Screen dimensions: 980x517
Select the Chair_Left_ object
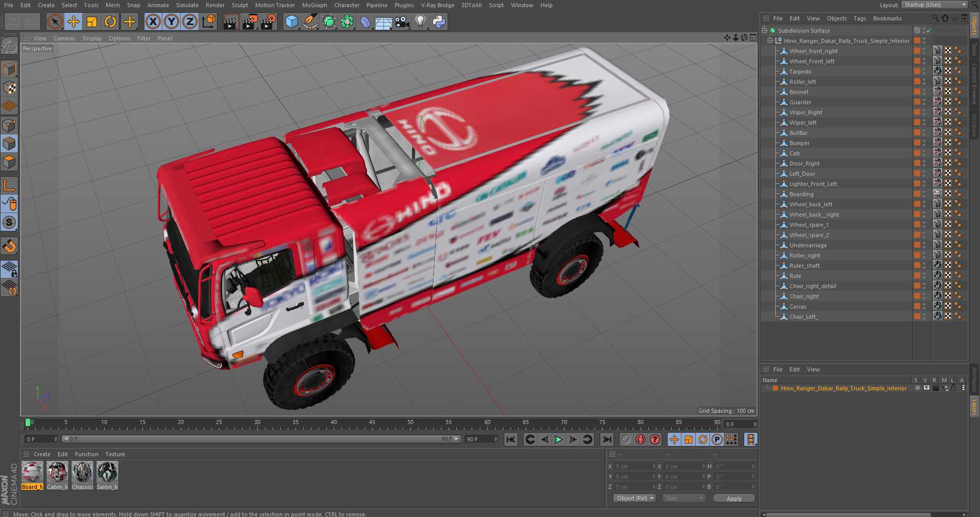point(803,317)
